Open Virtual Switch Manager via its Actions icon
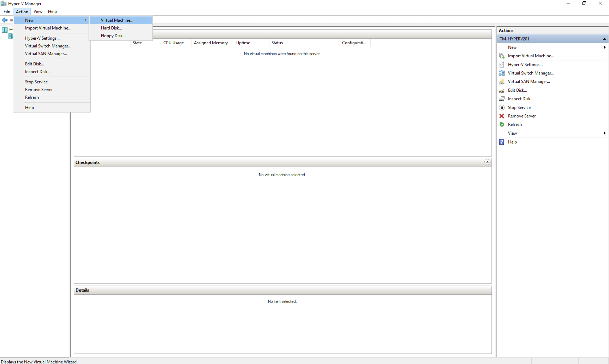This screenshot has height=364, width=609. click(x=502, y=73)
